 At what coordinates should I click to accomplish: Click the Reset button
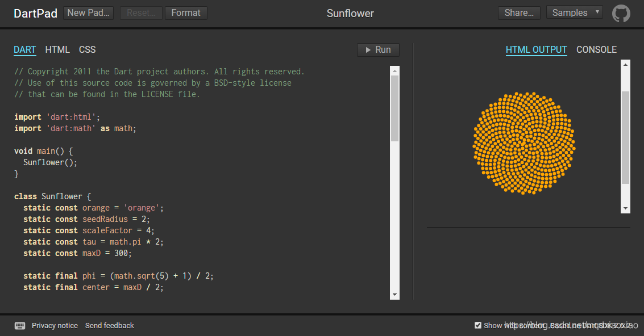tap(141, 12)
